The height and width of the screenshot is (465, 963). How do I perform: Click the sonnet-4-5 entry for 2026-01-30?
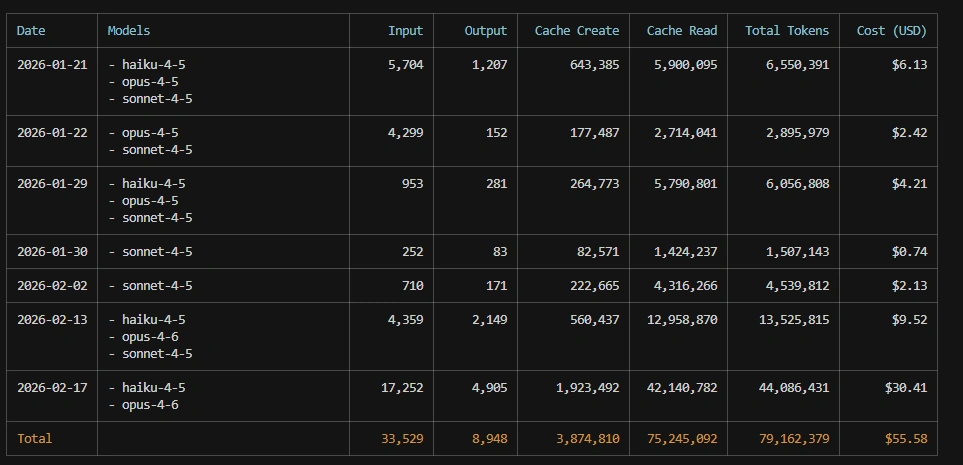[157, 252]
